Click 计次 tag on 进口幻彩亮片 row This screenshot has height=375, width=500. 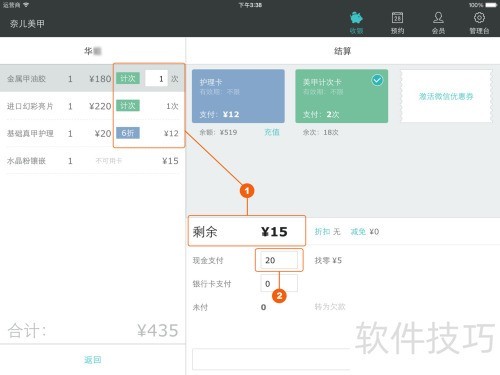tap(128, 106)
